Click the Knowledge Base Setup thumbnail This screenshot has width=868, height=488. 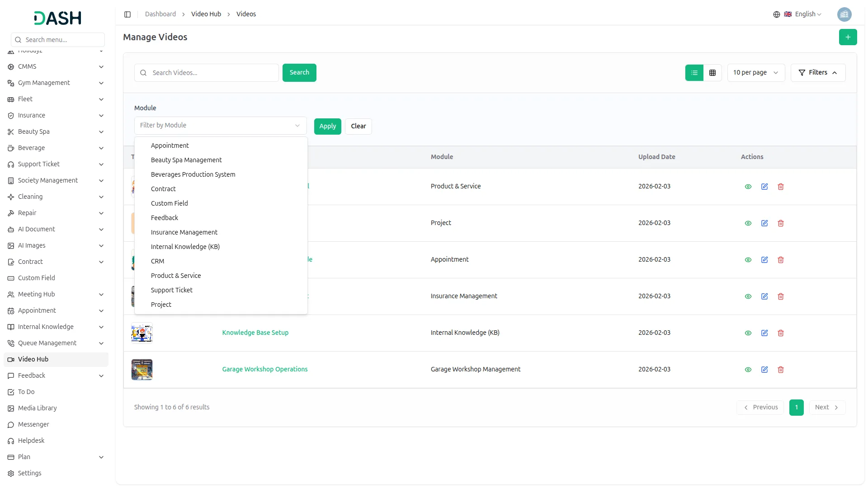(142, 333)
